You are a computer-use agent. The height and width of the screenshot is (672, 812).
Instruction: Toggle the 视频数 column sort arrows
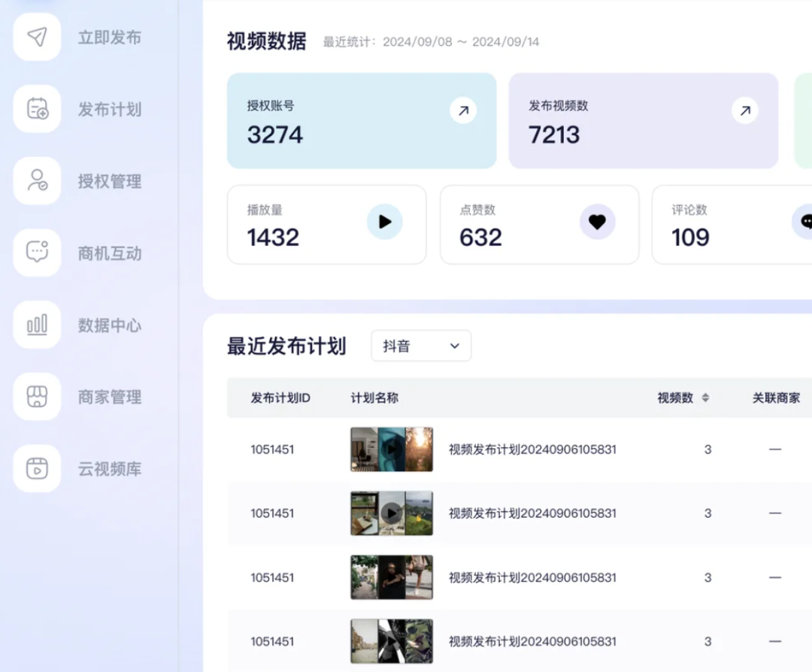[x=704, y=398]
